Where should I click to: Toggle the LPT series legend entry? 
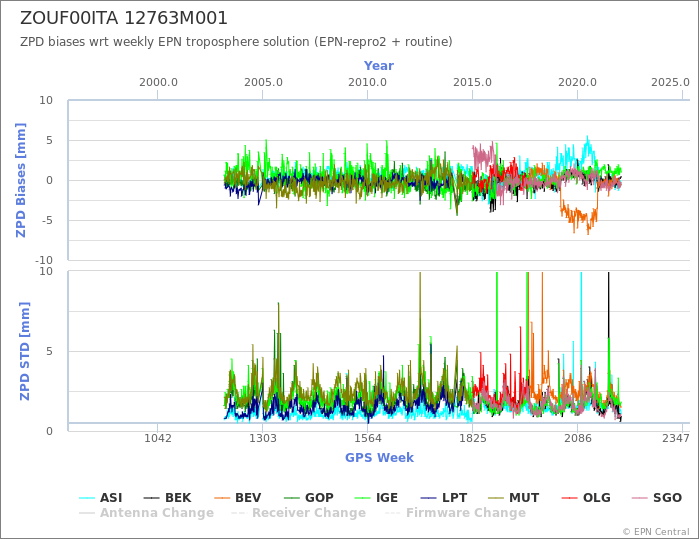[444, 498]
